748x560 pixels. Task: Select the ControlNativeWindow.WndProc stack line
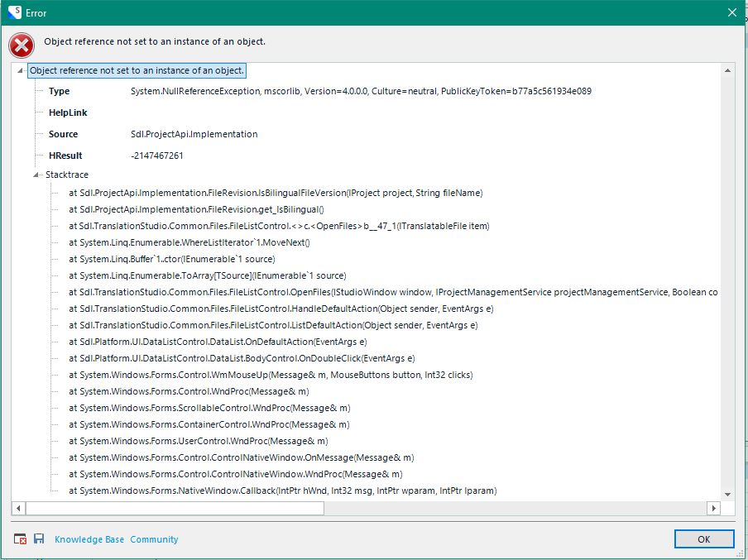click(236, 474)
